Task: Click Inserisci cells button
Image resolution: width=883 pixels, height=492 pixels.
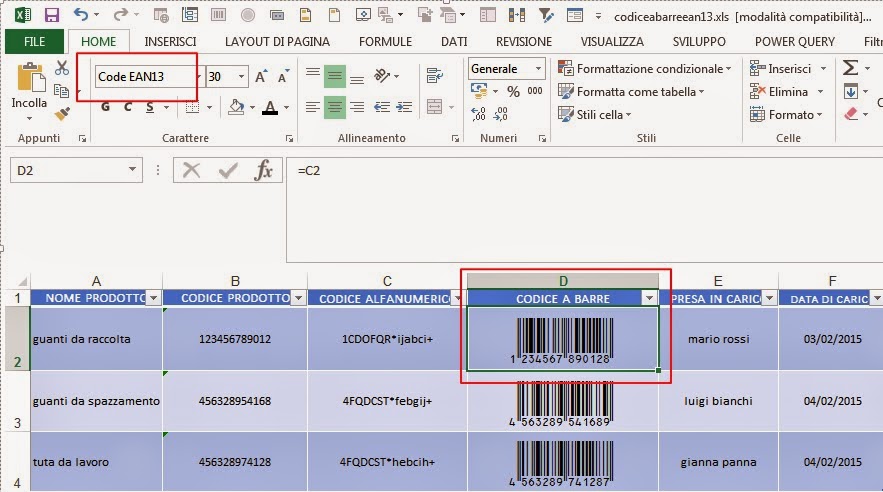Action: coord(781,69)
